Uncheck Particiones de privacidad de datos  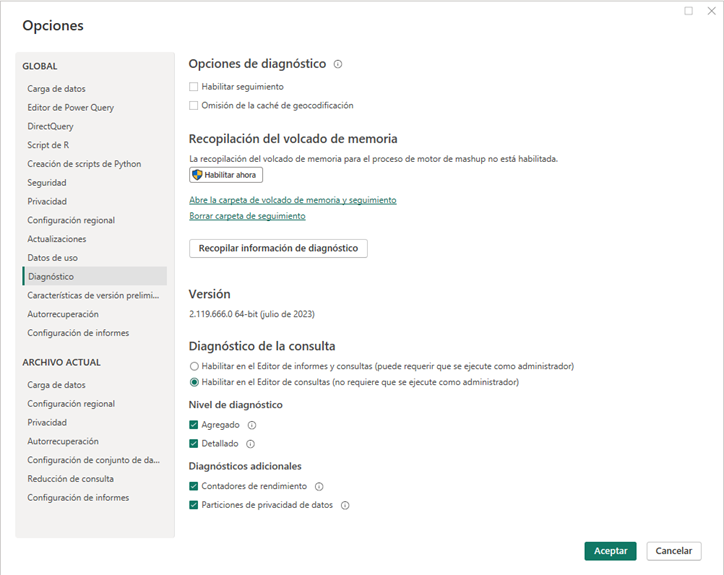pos(193,505)
